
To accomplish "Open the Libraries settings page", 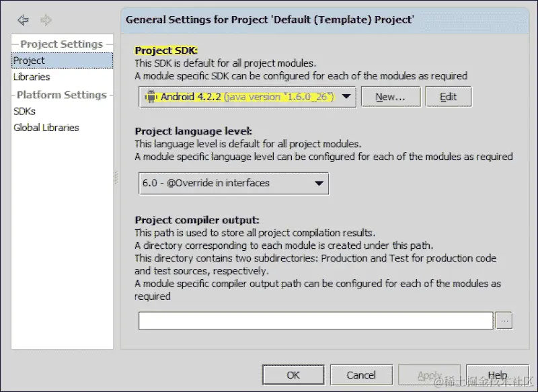I will pyautogui.click(x=32, y=77).
